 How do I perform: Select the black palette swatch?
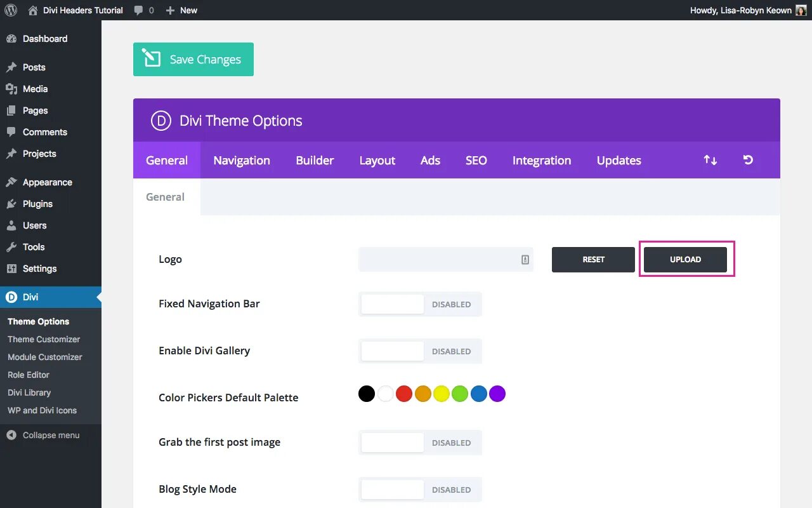[367, 394]
